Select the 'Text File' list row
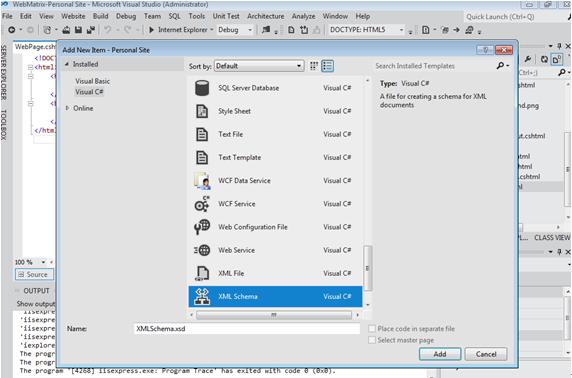 point(275,134)
